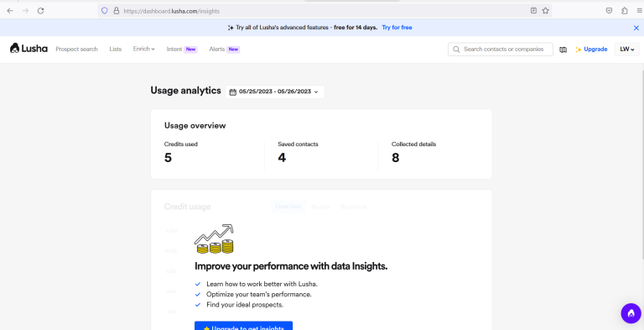644x330 pixels.
Task: Click the Upgrade to get insights button
Action: point(243,326)
